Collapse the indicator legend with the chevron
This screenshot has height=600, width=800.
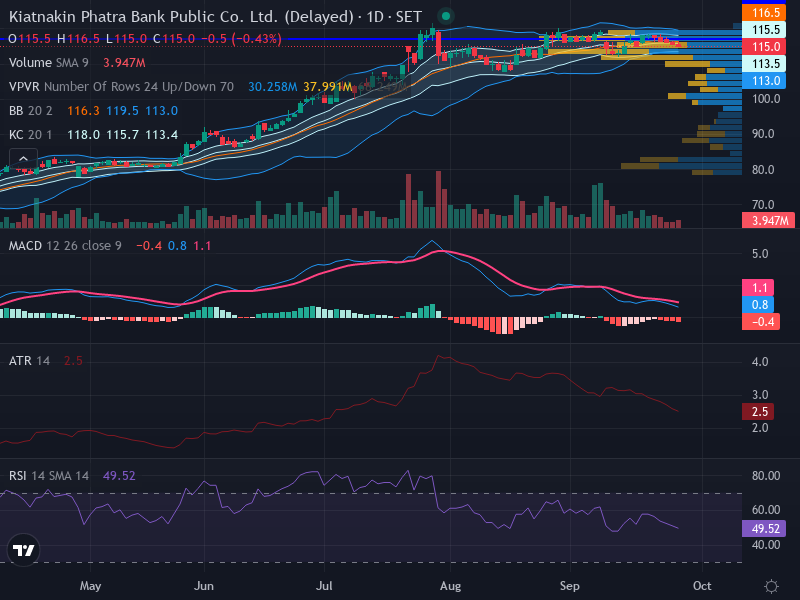23,159
